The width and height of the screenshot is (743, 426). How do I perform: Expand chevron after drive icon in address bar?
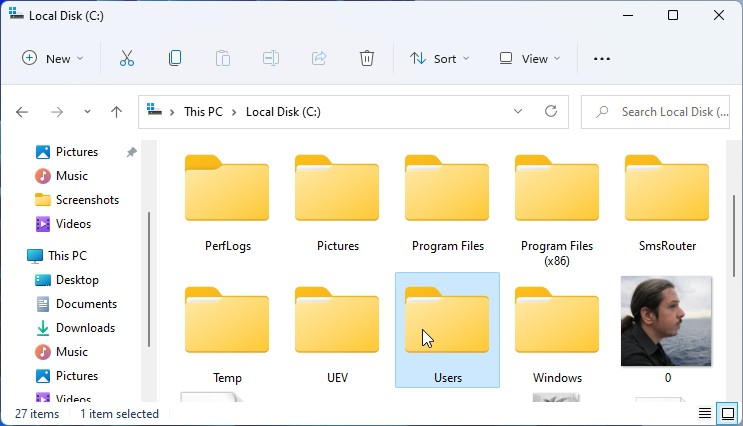point(172,112)
